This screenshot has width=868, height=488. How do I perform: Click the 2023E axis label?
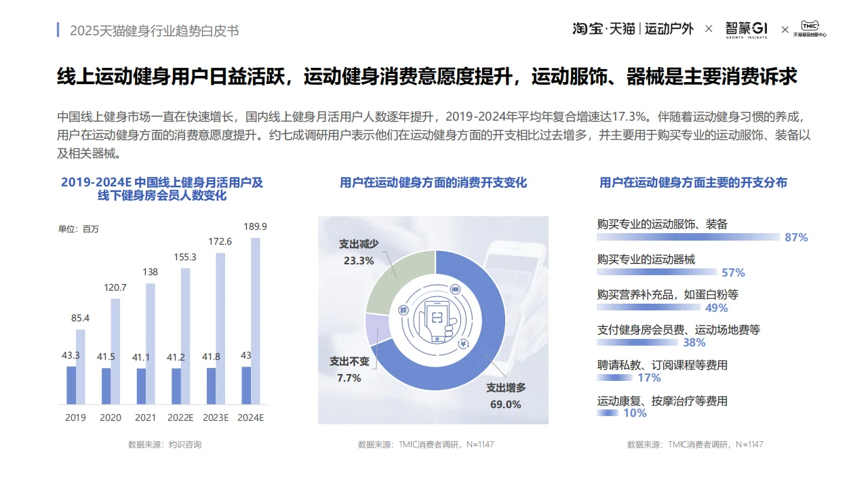(x=216, y=418)
